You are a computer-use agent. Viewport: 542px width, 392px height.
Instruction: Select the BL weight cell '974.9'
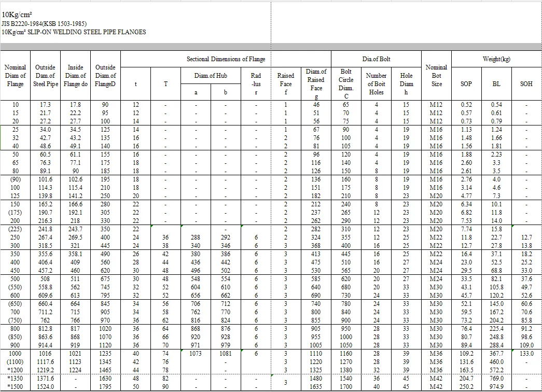[x=496, y=387]
